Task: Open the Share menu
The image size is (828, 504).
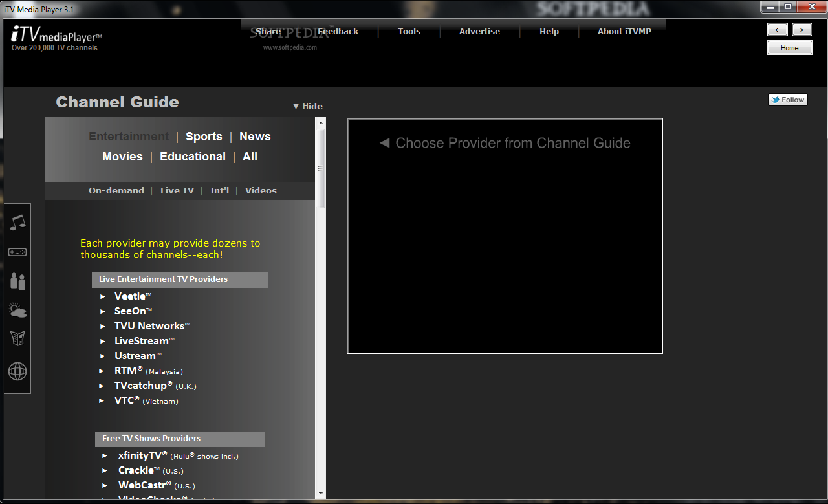Action: 268,31
